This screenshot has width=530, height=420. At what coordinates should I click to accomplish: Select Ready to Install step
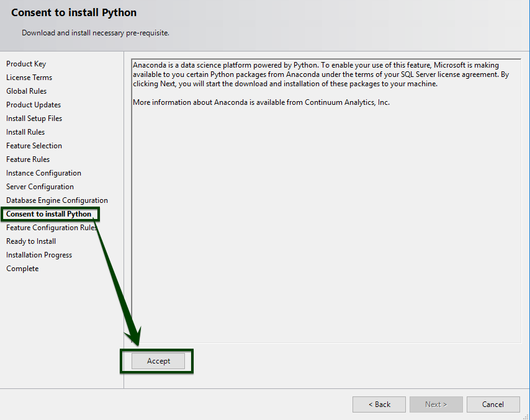coord(31,241)
